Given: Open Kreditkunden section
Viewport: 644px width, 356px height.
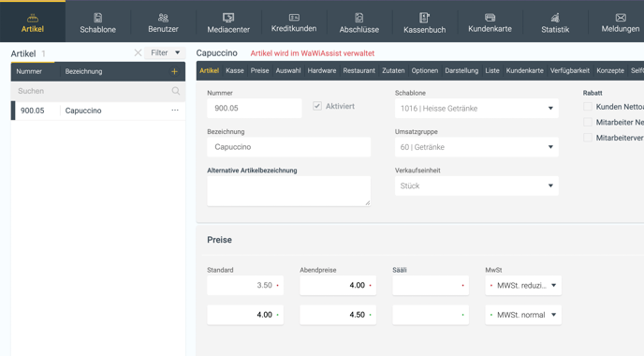Looking at the screenshot, I should [x=294, y=23].
